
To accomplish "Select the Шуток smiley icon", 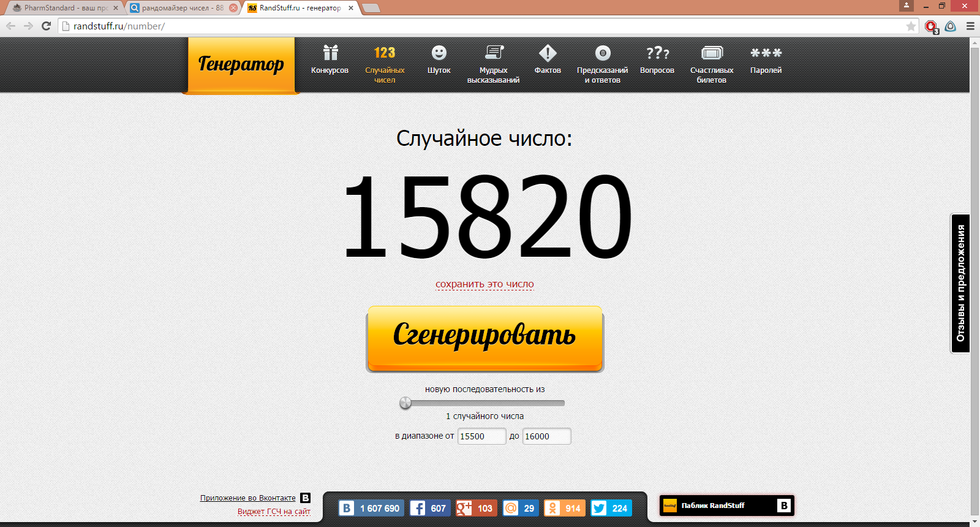I will 439,60.
